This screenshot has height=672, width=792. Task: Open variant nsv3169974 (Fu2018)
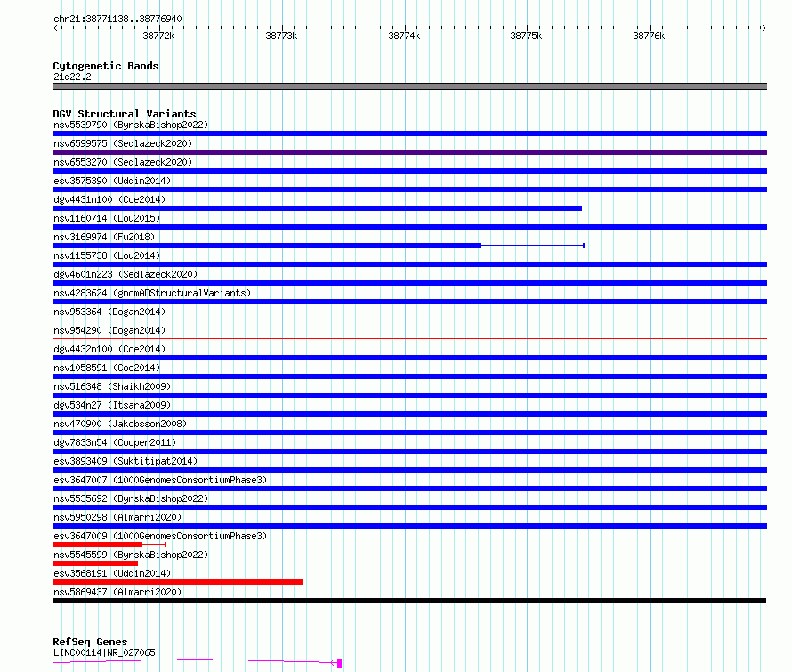pyautogui.click(x=104, y=237)
